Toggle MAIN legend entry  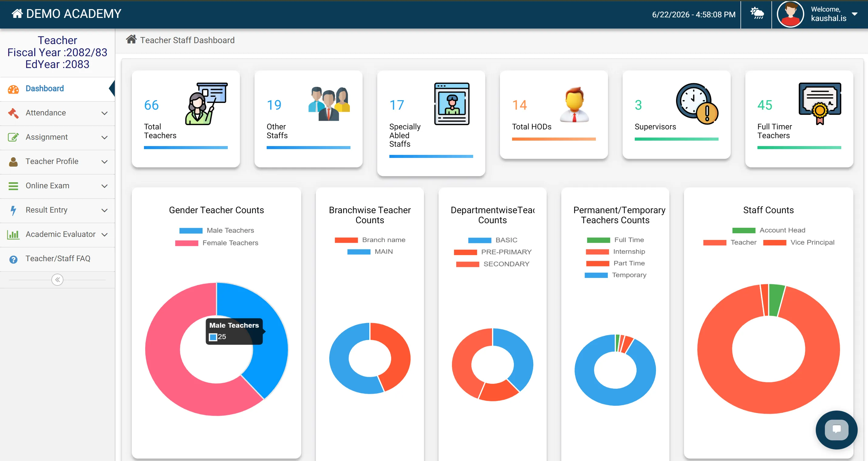(x=370, y=252)
